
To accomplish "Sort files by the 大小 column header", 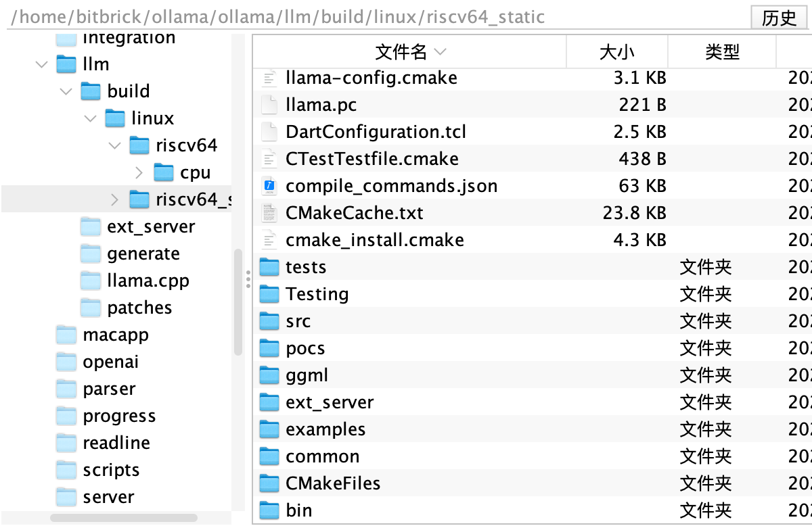I will [616, 51].
